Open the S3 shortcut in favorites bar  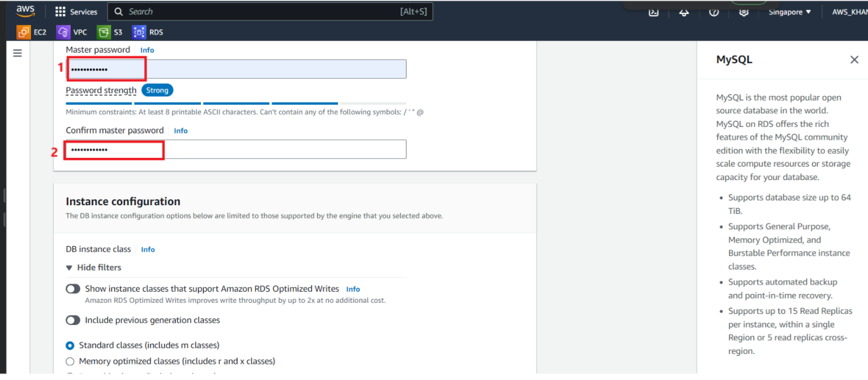point(110,32)
